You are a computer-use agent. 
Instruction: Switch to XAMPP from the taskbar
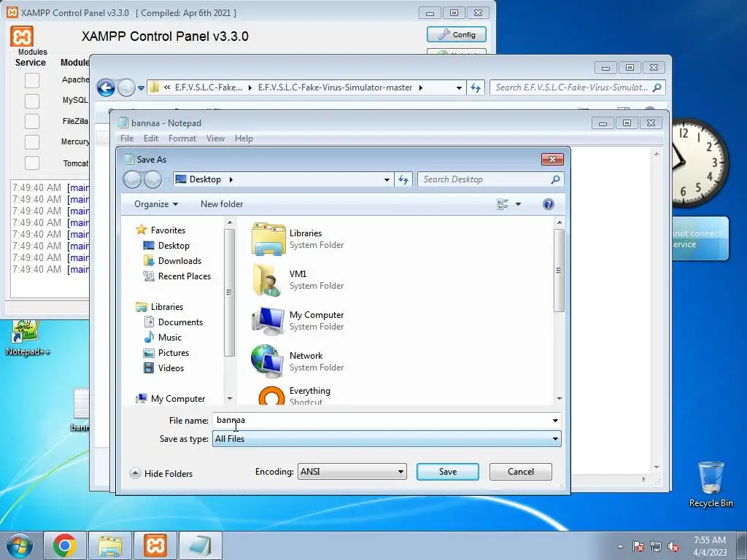(155, 545)
